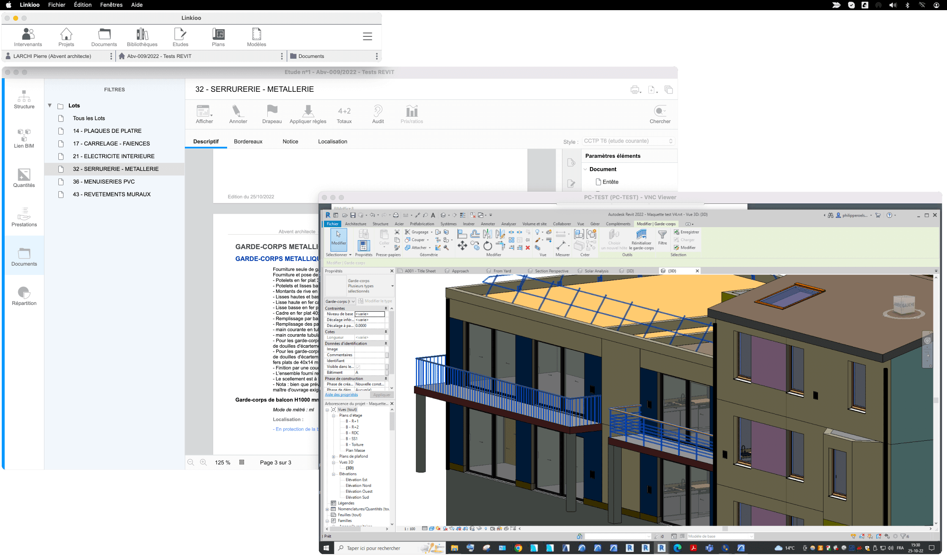
Task: Click the Propriétés ribbon button
Action: pyautogui.click(x=363, y=245)
